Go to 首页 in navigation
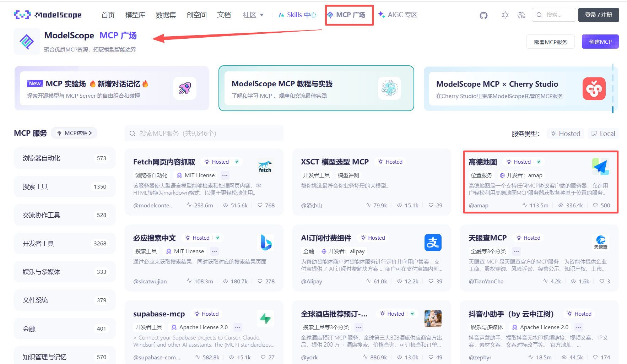The image size is (627, 364). pyautogui.click(x=108, y=15)
